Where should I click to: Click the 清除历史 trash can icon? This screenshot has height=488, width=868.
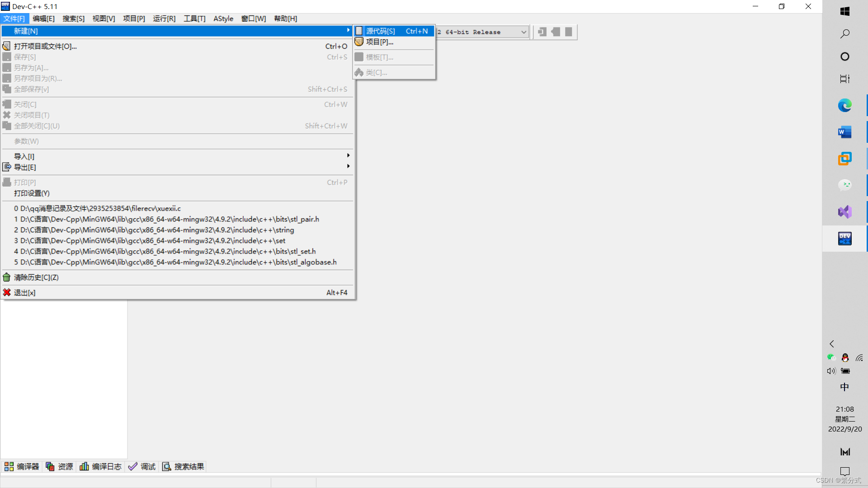[7, 277]
